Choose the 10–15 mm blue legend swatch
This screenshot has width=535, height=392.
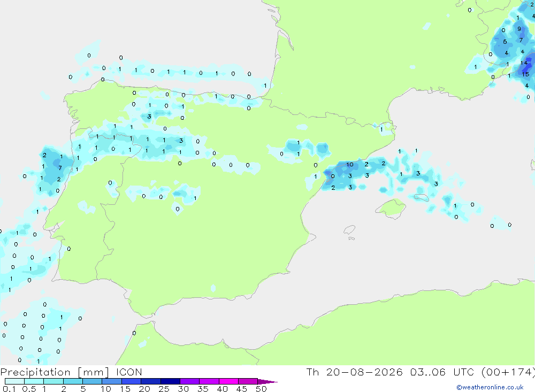coord(112,381)
